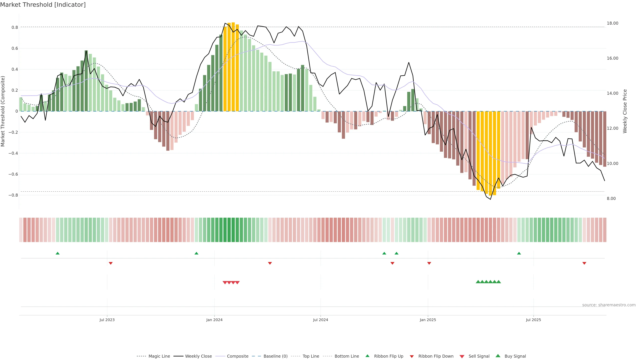
Task: Select the Jul 2025 x-axis label
Action: 533,320
